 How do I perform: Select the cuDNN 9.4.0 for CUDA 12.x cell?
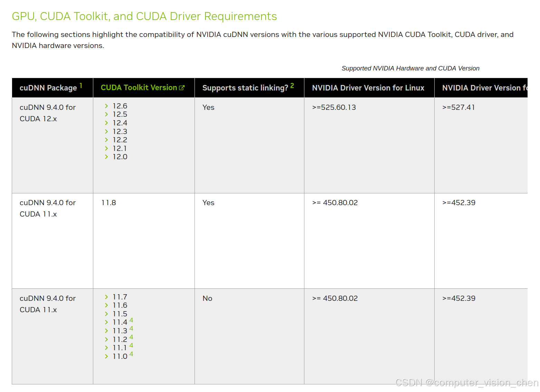[53, 145]
